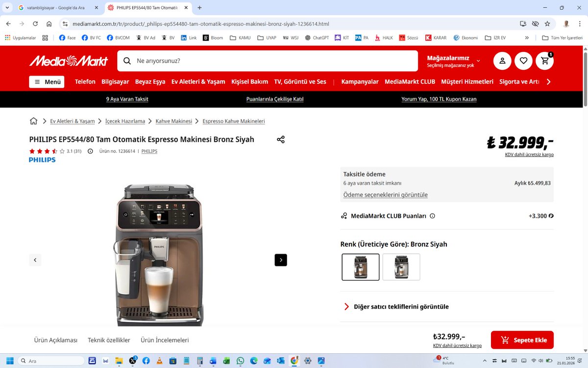Screen dimensions: 588x368
Task: Click the share icon beside product title
Action: tap(281, 139)
